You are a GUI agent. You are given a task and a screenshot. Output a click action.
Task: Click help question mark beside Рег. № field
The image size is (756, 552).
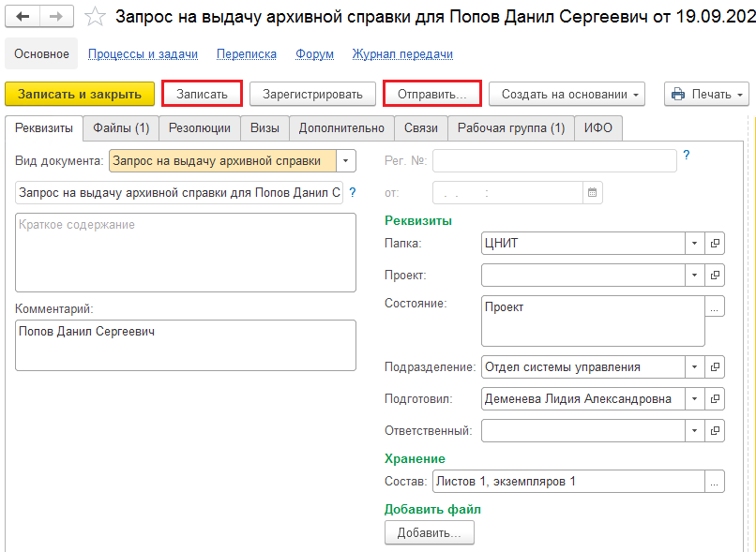(687, 155)
